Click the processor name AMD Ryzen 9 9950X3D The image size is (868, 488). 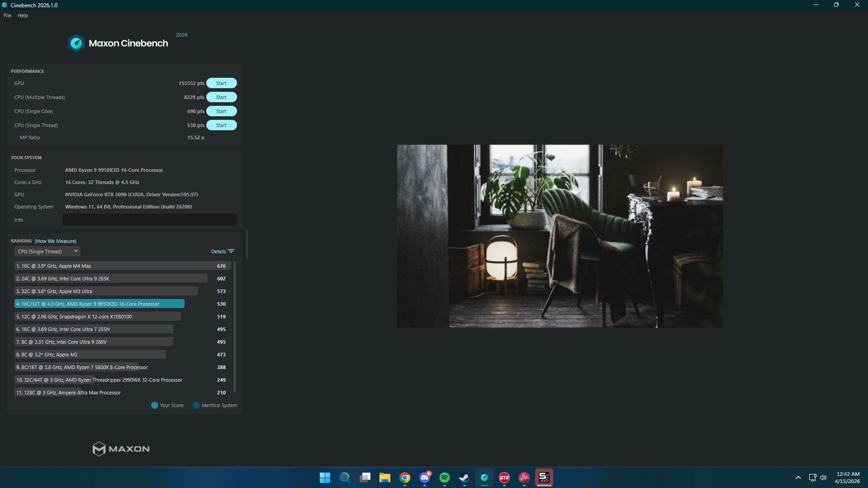point(114,170)
